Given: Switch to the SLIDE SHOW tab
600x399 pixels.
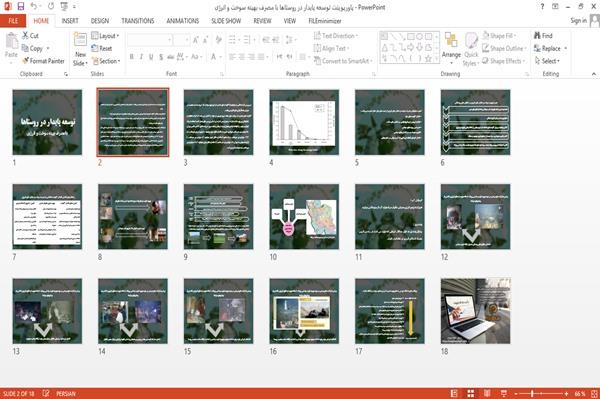Looking at the screenshot, I should tap(226, 21).
